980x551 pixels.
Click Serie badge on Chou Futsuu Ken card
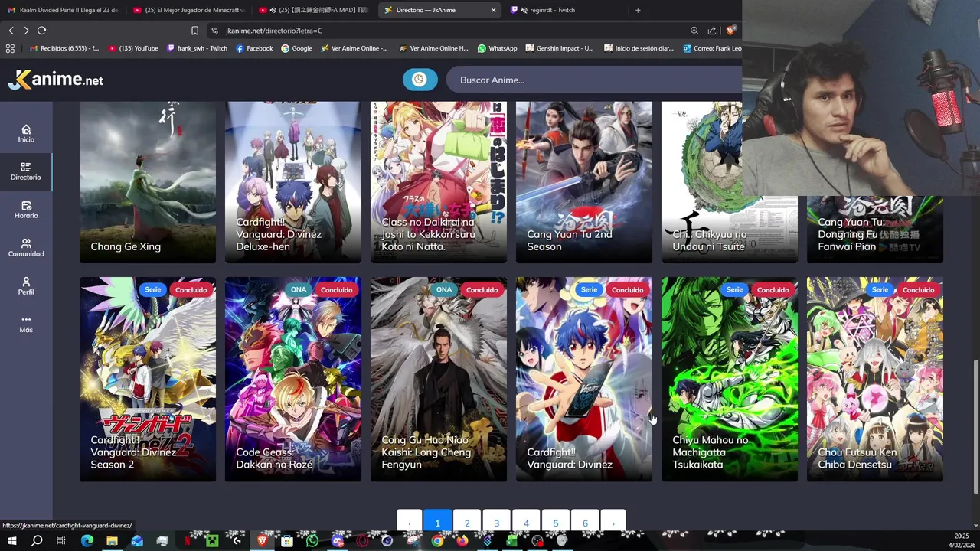click(880, 289)
